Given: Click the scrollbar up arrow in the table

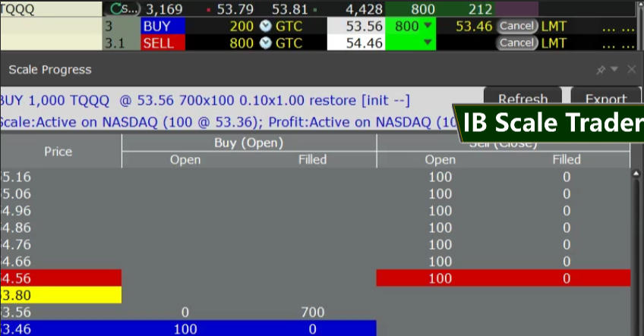Looking at the screenshot, I should [x=636, y=174].
